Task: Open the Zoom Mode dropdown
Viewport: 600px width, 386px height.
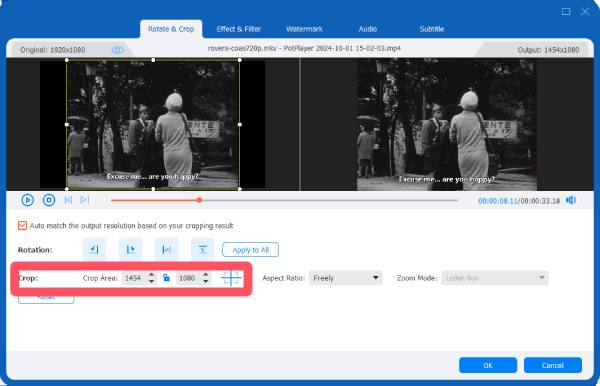Action: (x=495, y=278)
